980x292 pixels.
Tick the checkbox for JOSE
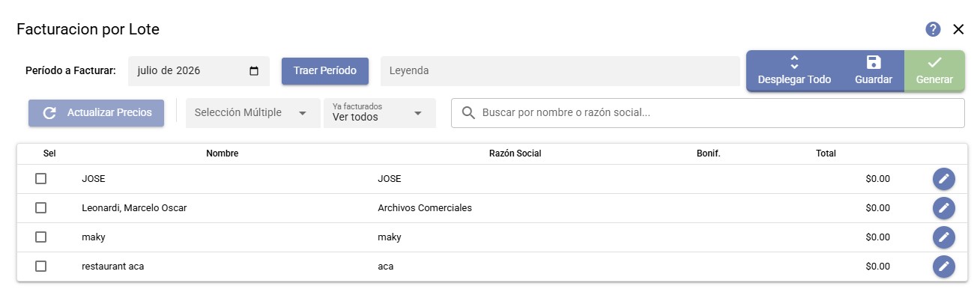(41, 179)
